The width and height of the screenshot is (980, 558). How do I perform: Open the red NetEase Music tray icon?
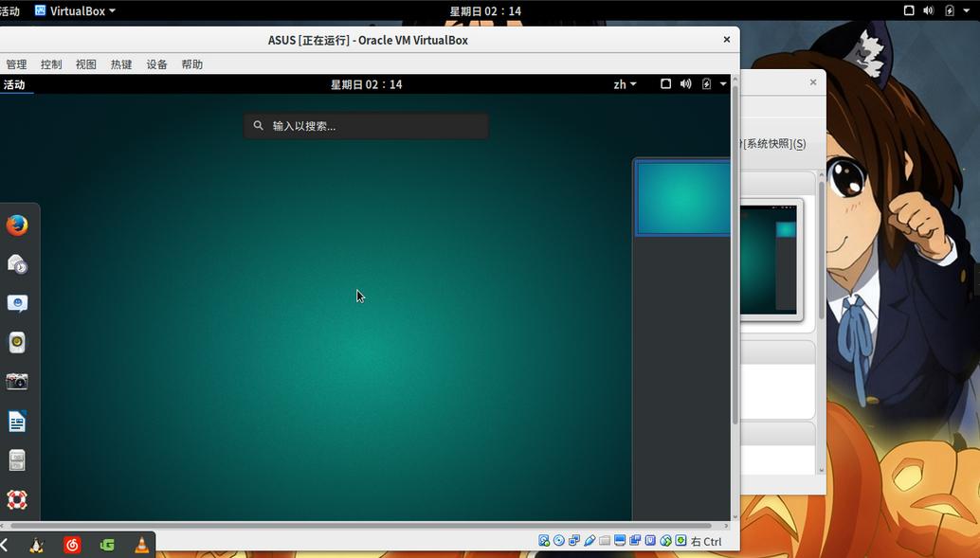tap(72, 545)
